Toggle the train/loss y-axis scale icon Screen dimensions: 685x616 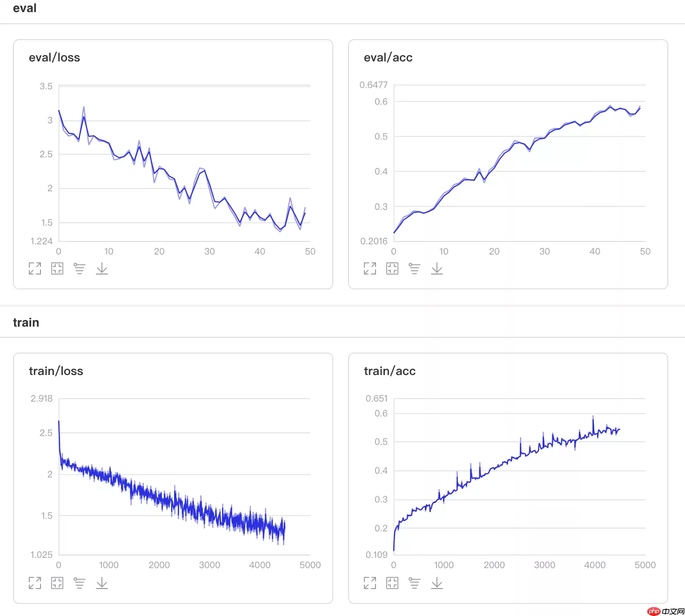point(80,583)
